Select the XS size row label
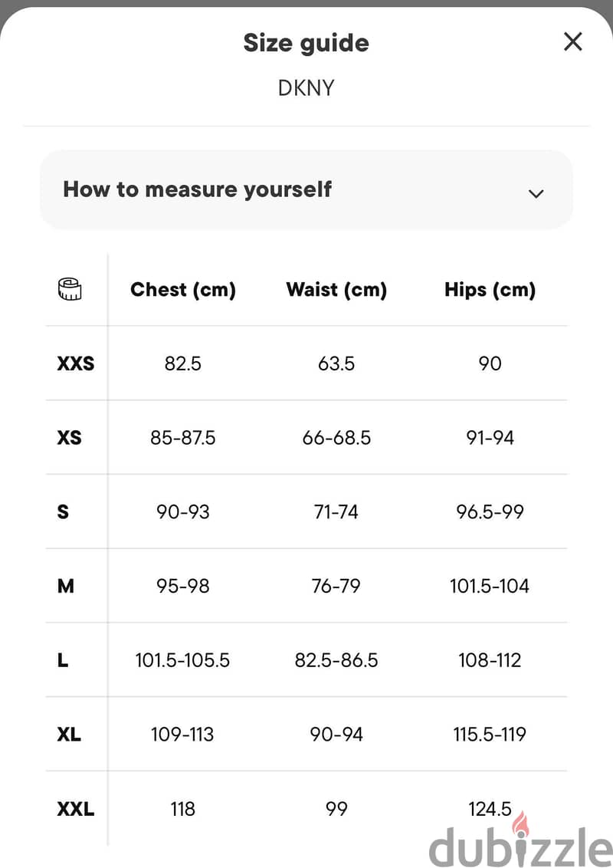The height and width of the screenshot is (868, 613). pos(69,438)
